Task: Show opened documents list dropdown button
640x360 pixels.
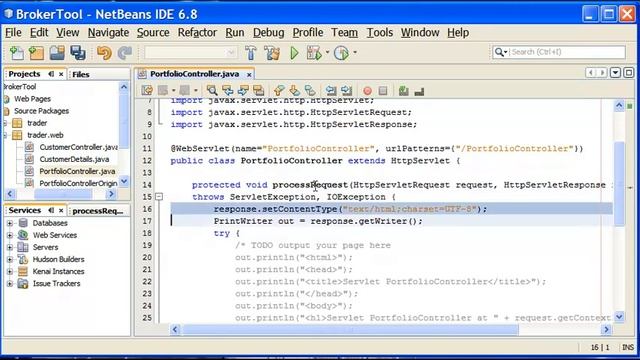Action: 615,73
